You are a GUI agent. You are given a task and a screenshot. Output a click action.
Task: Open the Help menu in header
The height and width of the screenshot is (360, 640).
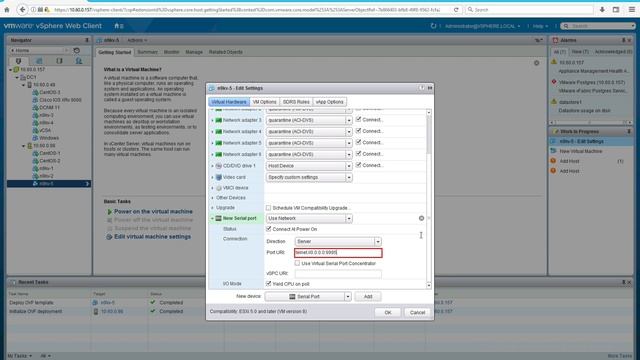[x=540, y=26]
